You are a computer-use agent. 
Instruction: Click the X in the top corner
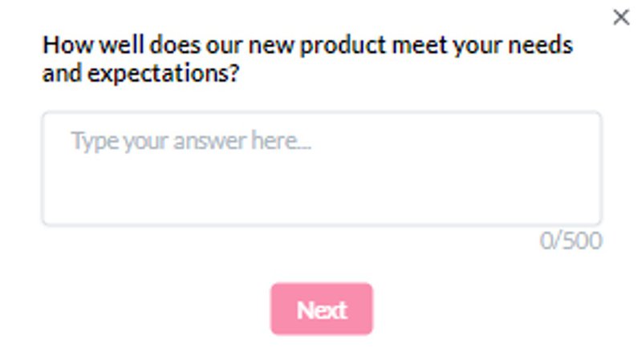point(621,18)
